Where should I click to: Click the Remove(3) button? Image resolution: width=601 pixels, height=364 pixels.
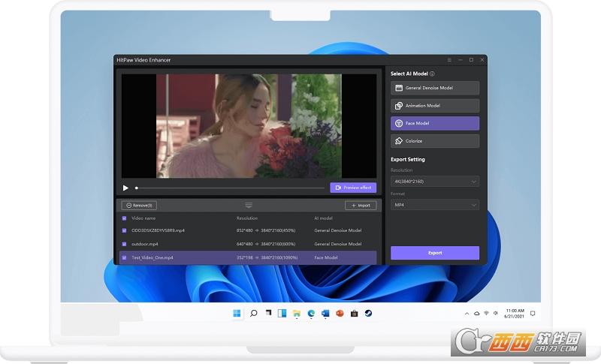coord(139,206)
